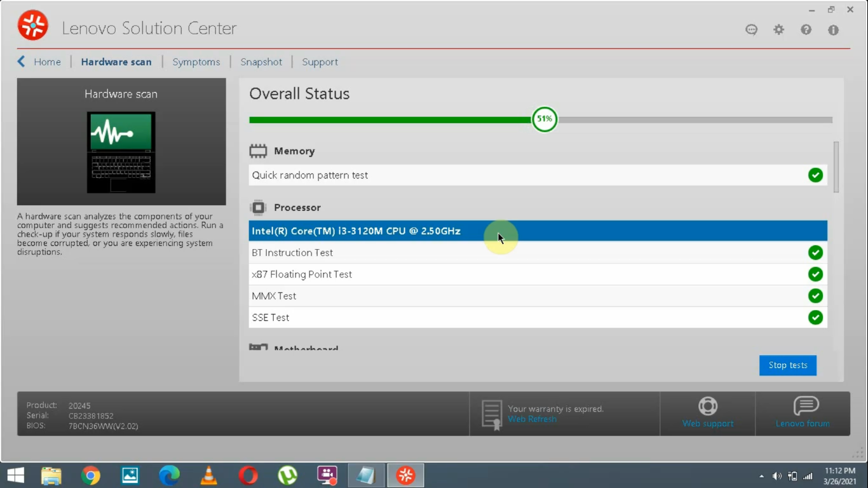This screenshot has width=868, height=488.
Task: Click the Stop tests button
Action: pyautogui.click(x=788, y=365)
